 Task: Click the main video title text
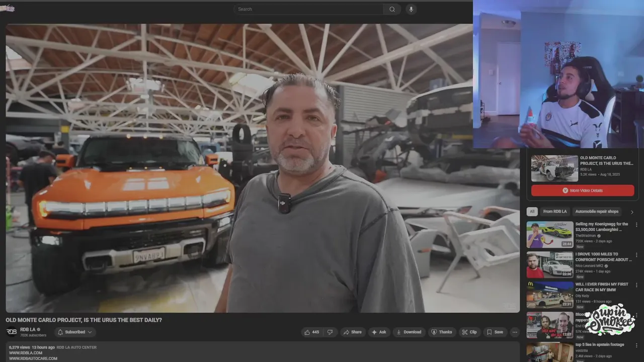tap(84, 320)
